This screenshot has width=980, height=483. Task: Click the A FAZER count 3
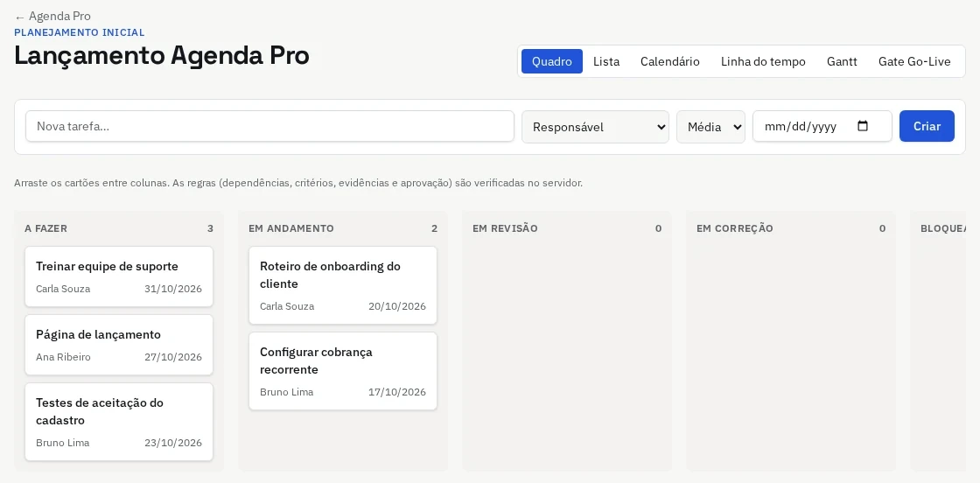tap(210, 228)
